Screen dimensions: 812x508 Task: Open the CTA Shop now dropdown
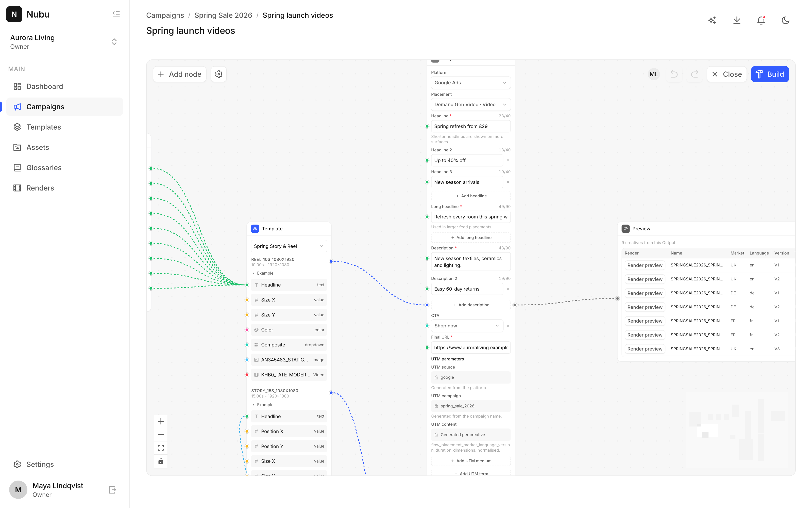point(467,326)
